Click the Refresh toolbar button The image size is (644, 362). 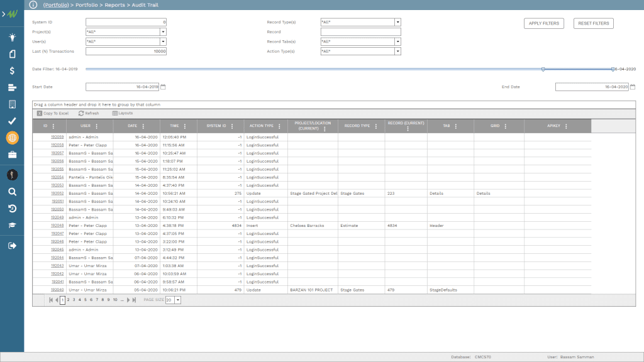point(89,113)
